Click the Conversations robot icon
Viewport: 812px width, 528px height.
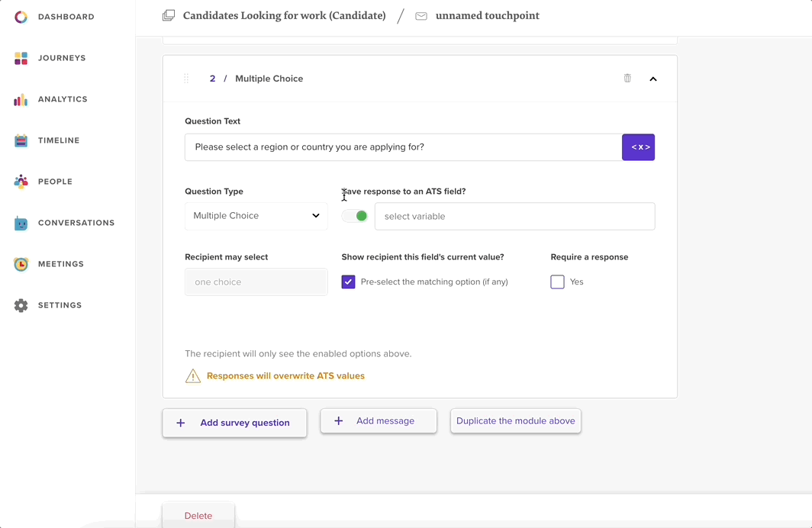[21, 223]
